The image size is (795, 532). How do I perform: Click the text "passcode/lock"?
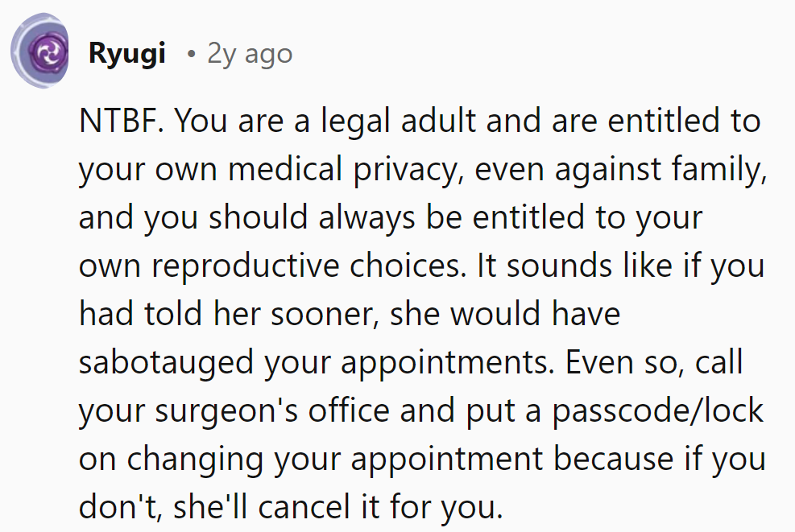[657, 411]
